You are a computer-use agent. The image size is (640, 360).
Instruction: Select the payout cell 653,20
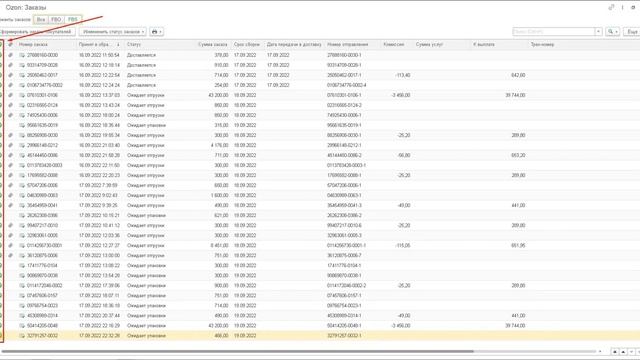click(518, 155)
